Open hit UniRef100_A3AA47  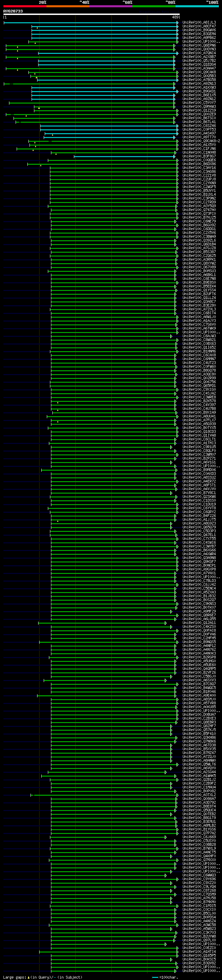pos(199,68)
